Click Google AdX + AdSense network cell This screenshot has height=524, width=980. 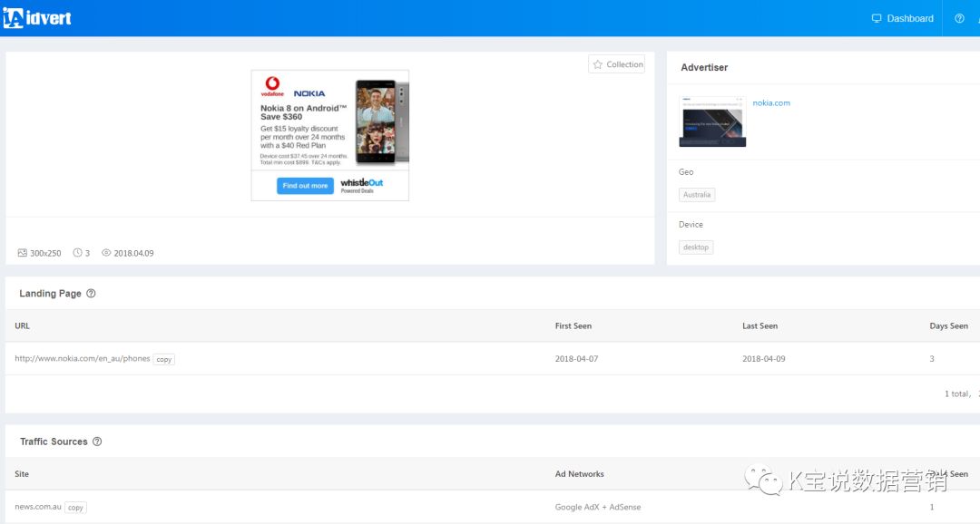coord(598,507)
